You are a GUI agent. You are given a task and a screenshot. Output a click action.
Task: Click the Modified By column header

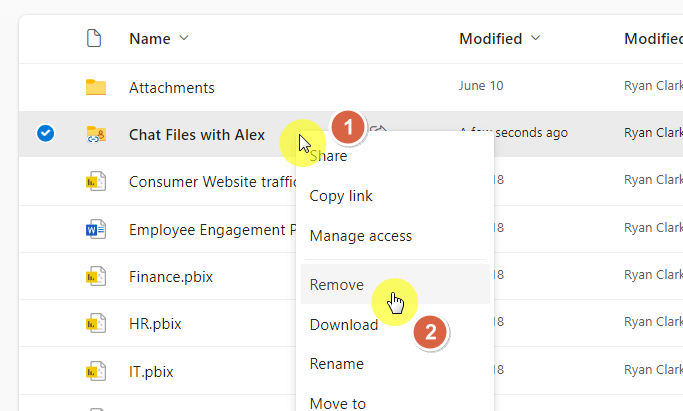[x=653, y=39]
